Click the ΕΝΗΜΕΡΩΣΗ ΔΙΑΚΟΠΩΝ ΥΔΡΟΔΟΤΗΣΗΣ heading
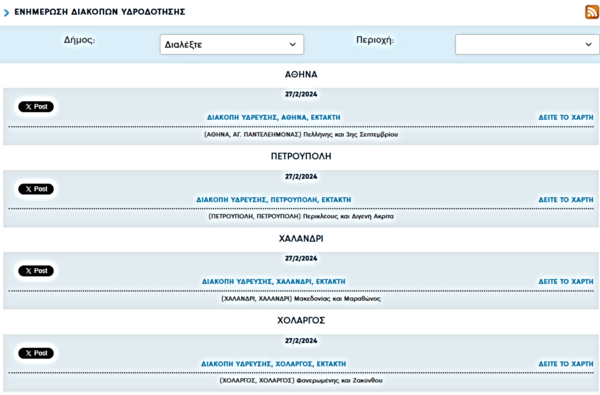This screenshot has height=395, width=600. click(100, 12)
